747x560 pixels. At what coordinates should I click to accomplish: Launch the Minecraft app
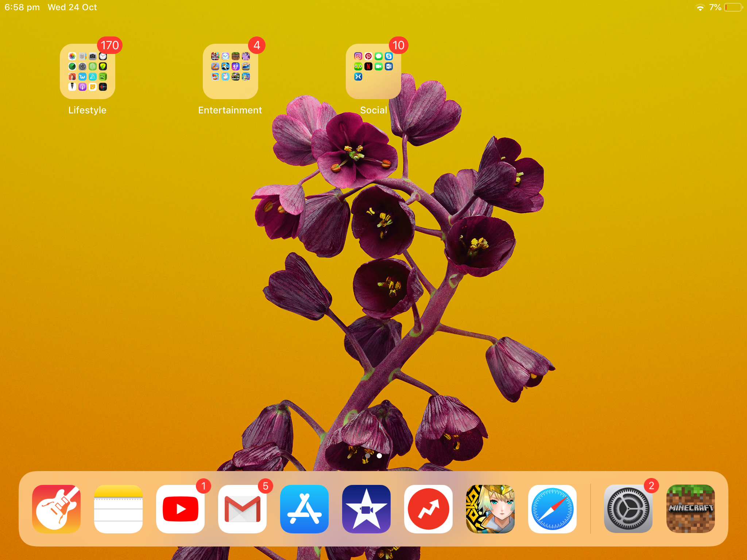coord(690,509)
